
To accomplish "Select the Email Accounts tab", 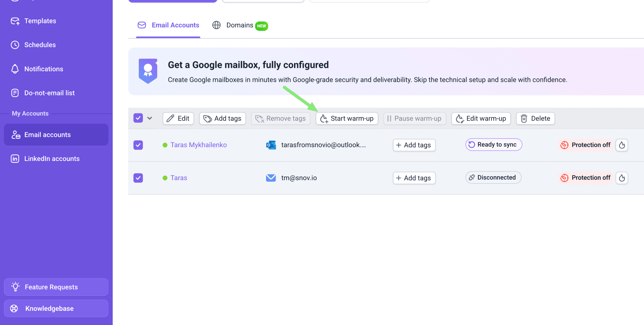I will click(168, 25).
